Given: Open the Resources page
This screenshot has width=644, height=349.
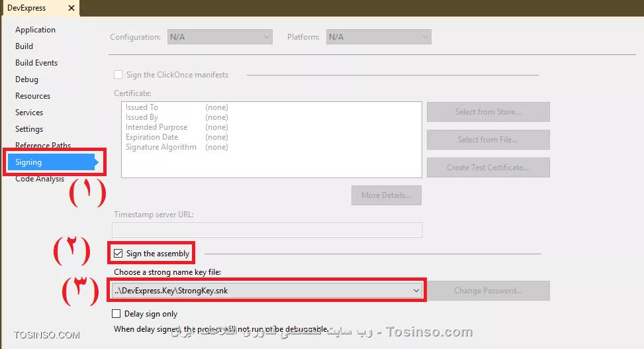Looking at the screenshot, I should pyautogui.click(x=33, y=96).
